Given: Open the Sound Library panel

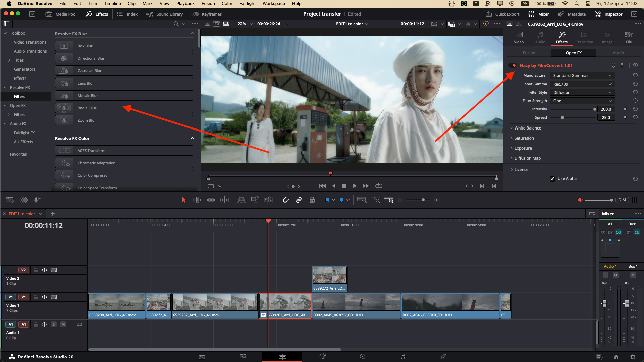Looking at the screenshot, I should (x=164, y=14).
